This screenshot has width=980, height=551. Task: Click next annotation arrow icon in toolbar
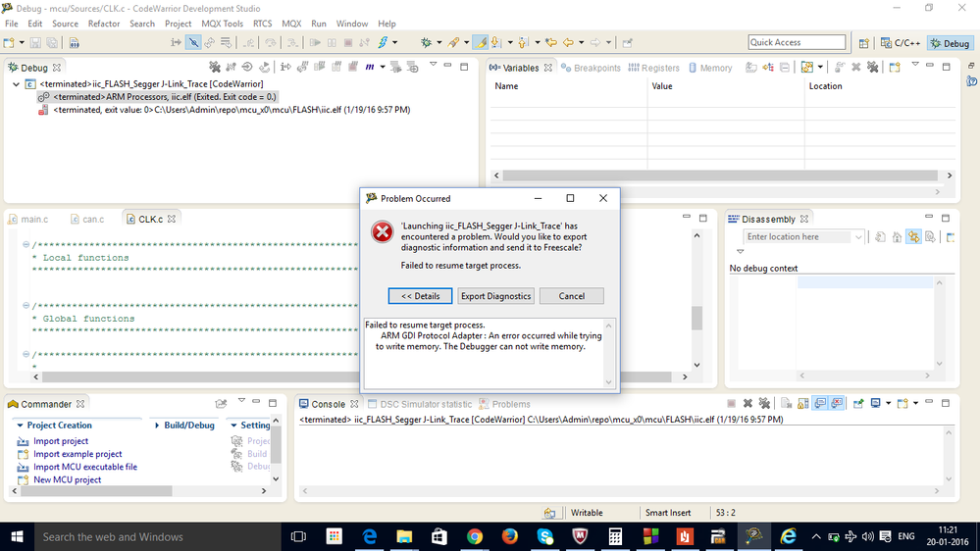coord(495,42)
